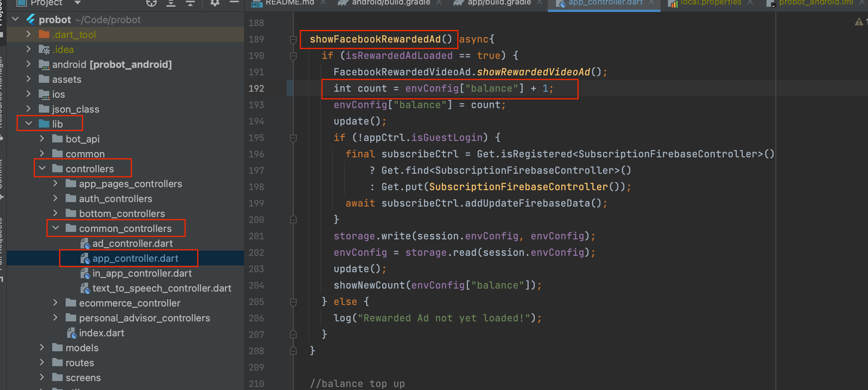The image size is (868, 390).
Task: Switch to the app/build.gradle tab
Action: click(499, 3)
